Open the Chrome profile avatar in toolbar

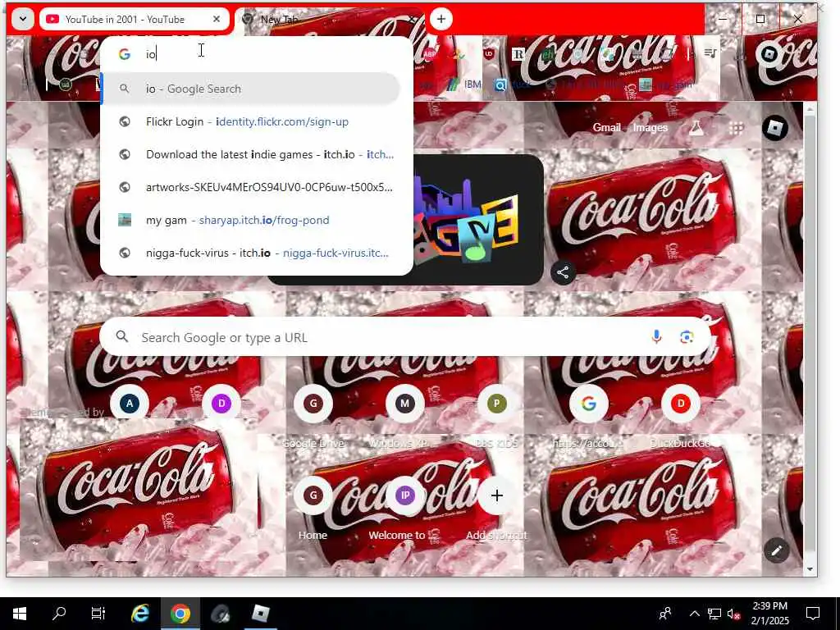tap(769, 53)
